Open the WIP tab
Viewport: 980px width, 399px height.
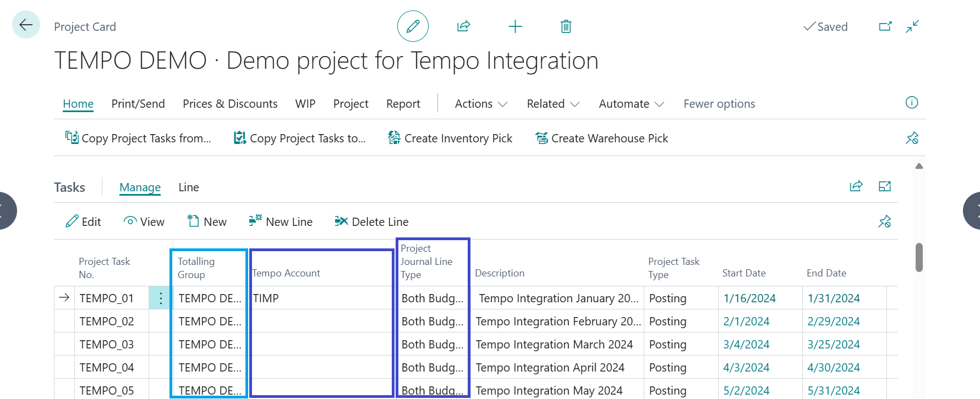(x=305, y=104)
